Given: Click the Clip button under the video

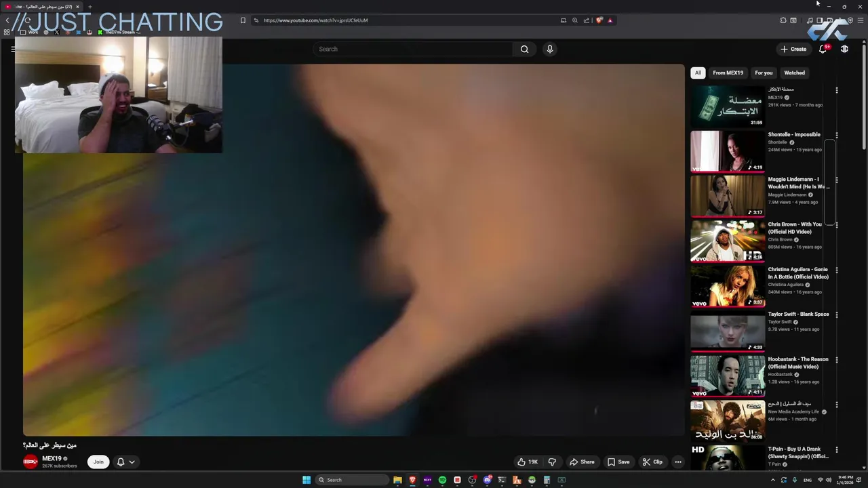Looking at the screenshot, I should 652,462.
